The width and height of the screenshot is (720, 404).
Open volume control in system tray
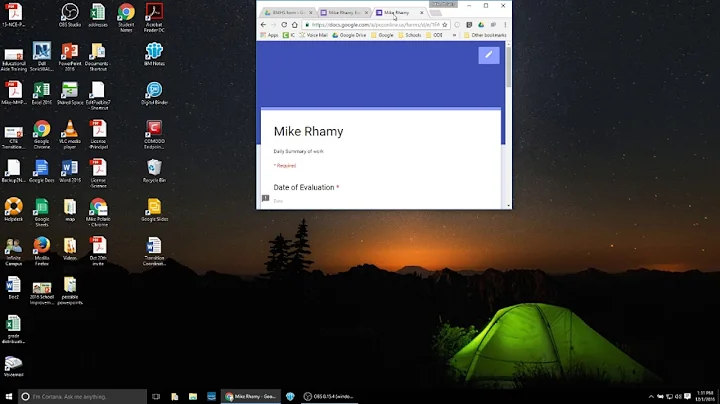coord(678,396)
